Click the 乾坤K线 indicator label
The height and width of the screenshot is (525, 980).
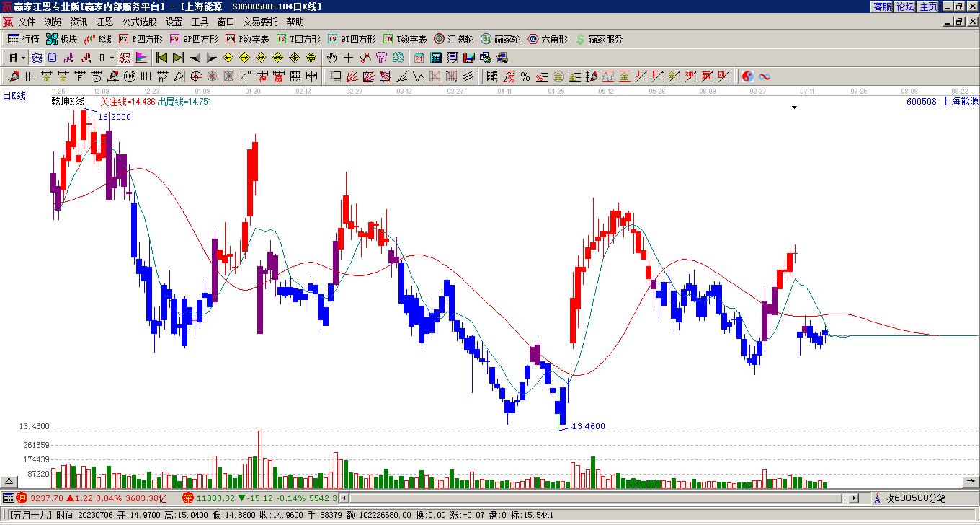pyautogui.click(x=68, y=101)
